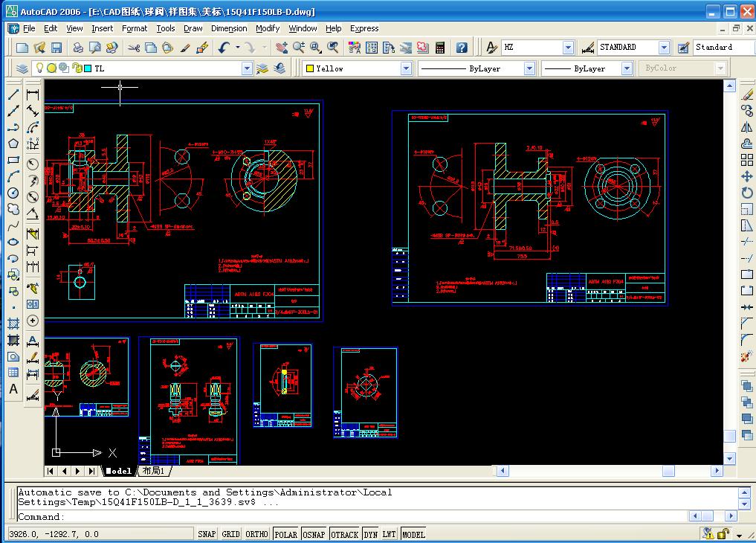
Task: Expand the STANDARD dimension style dropdown
Action: point(665,48)
